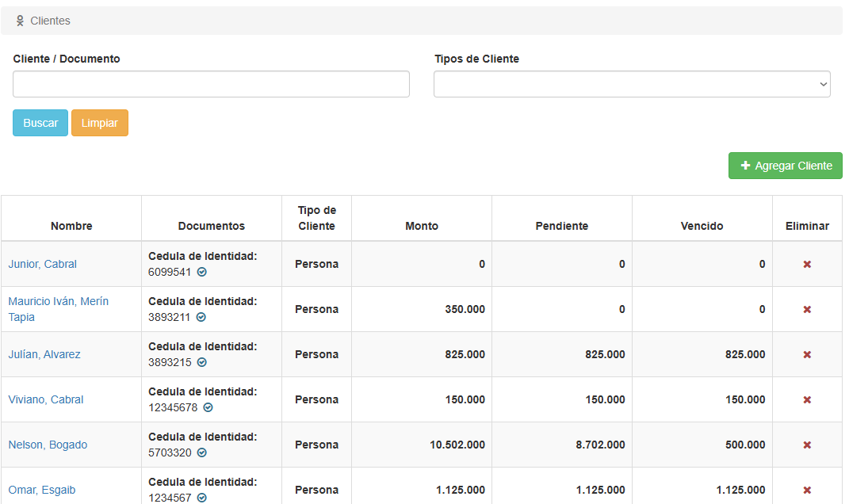Click the person icon beside the Clientes header
The width and height of the screenshot is (849, 504).
click(x=20, y=20)
